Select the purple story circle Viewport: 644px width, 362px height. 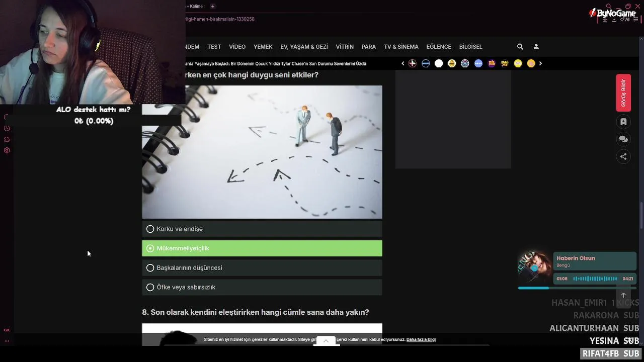pos(492,63)
